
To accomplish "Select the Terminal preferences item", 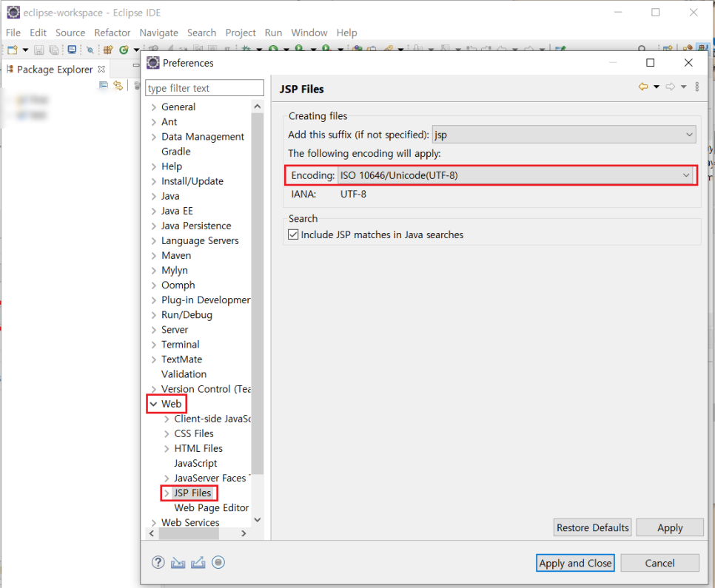I will [x=180, y=345].
